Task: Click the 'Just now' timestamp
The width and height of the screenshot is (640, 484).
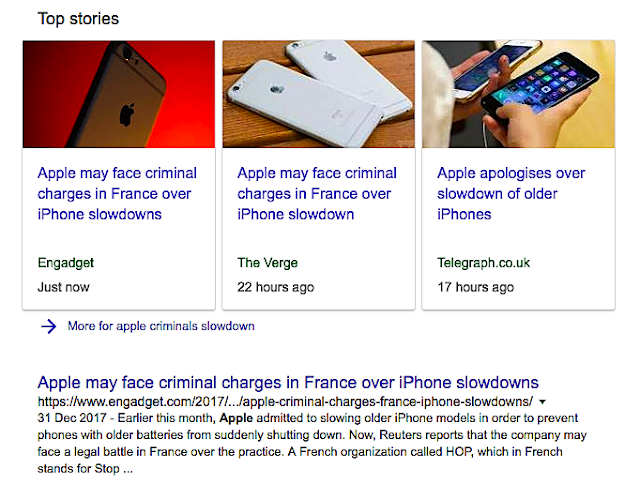Action: coord(63,287)
